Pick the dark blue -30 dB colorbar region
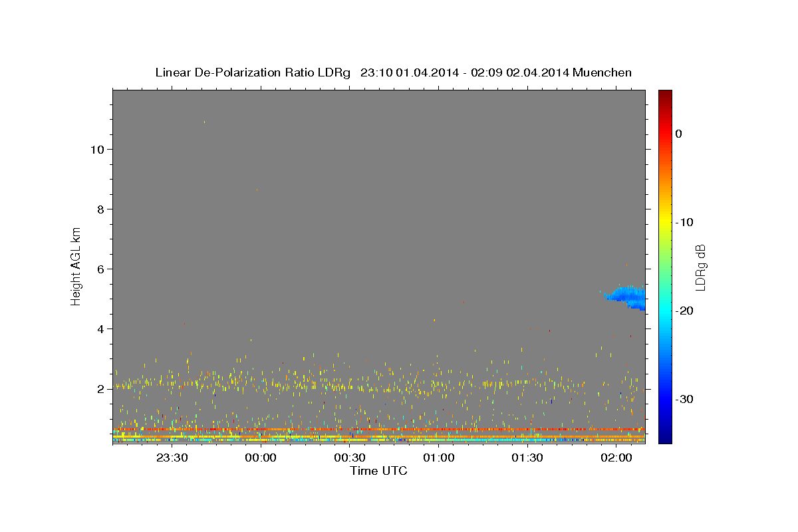798x532 pixels. click(x=665, y=399)
